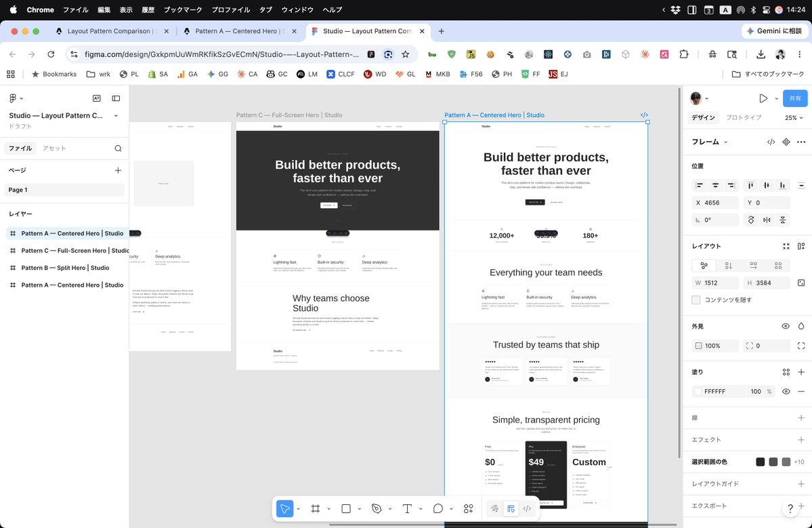Select the Move tool in bottom toolbar
Image resolution: width=812 pixels, height=528 pixels.
[x=285, y=509]
